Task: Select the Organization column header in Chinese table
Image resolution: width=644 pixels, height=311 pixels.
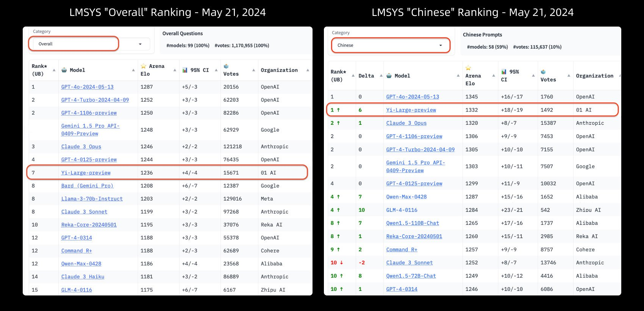Action: point(594,76)
